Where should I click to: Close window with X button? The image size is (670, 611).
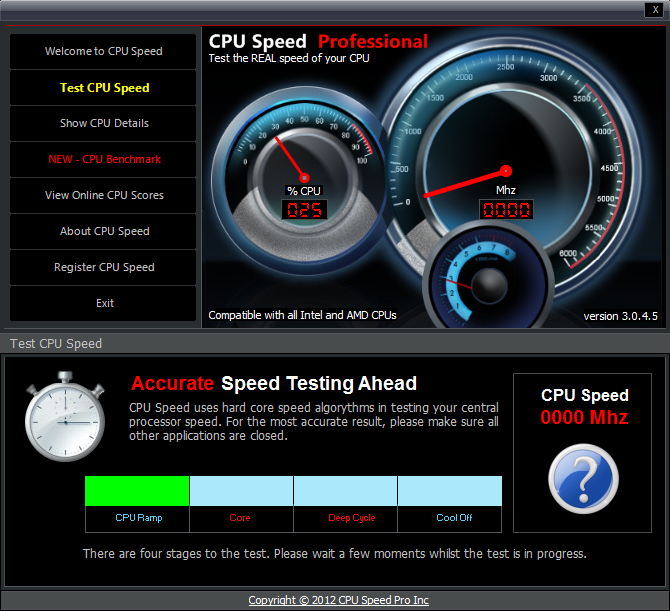point(655,9)
